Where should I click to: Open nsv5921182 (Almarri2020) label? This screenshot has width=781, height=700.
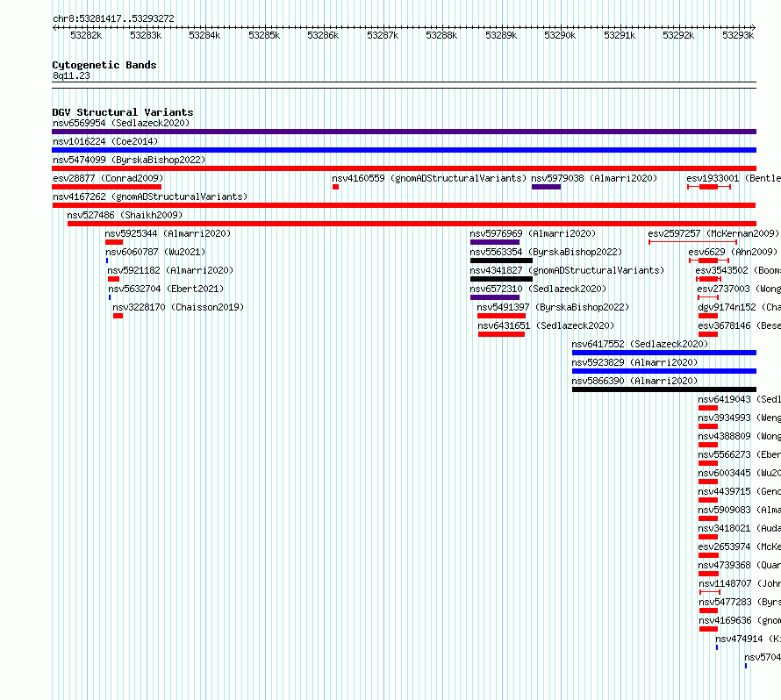click(170, 270)
